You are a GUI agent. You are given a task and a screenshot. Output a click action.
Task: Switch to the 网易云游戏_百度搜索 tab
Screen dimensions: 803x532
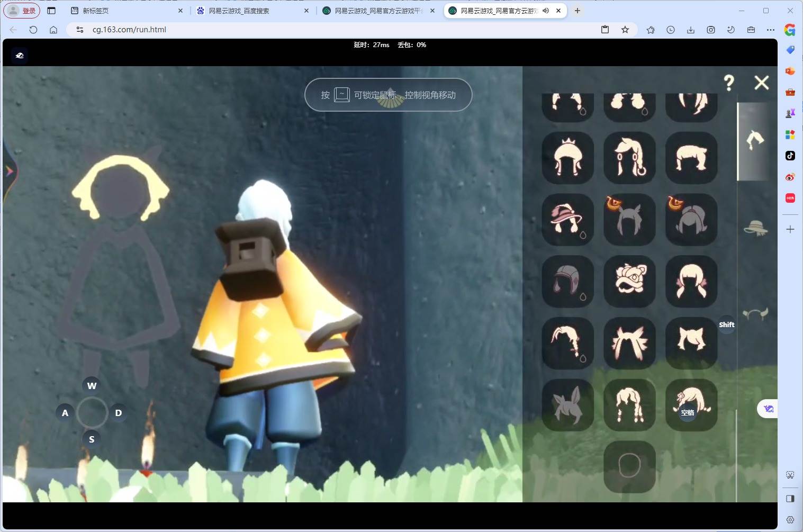point(253,11)
